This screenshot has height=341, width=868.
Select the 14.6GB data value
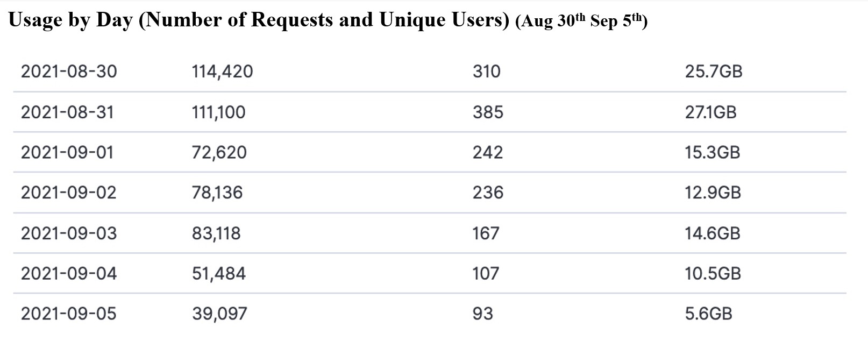tap(713, 233)
